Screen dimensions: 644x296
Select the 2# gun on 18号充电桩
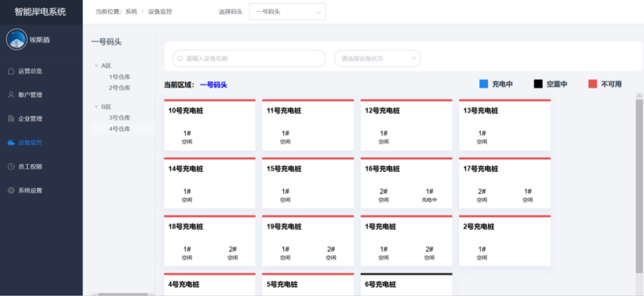pos(233,253)
